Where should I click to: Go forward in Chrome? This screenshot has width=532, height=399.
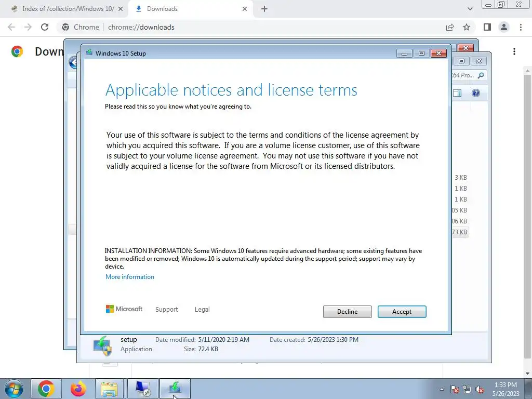(x=28, y=27)
